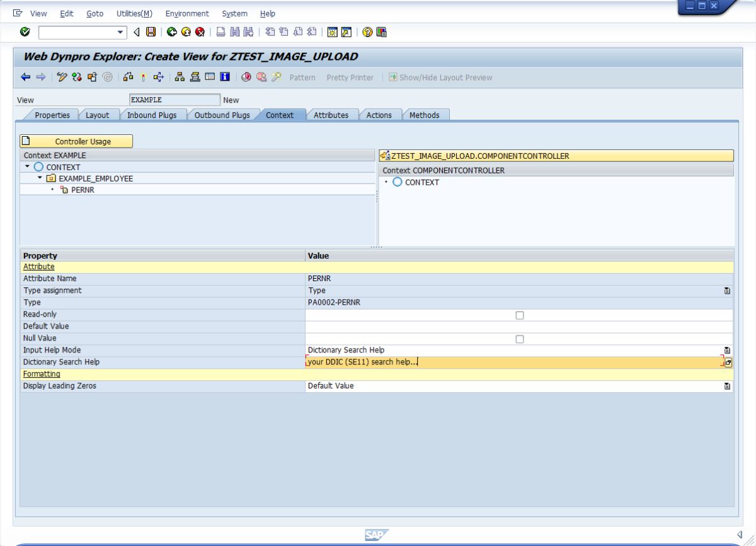756x546 pixels.
Task: Click the Last Page icon
Action: point(312,32)
